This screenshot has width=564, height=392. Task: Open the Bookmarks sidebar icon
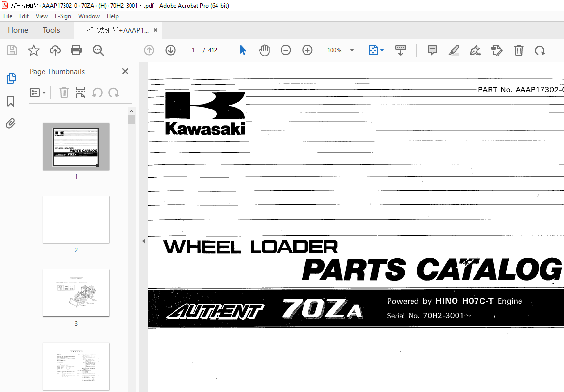click(x=11, y=101)
